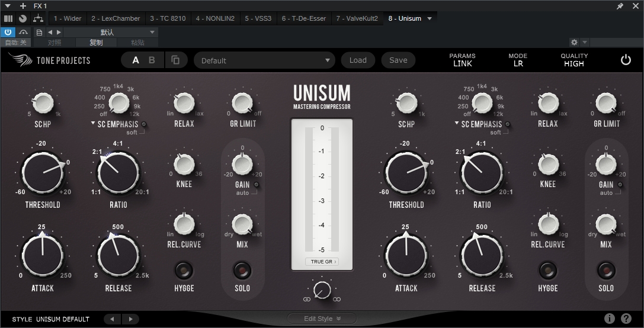Copy A to B icon

click(x=175, y=60)
